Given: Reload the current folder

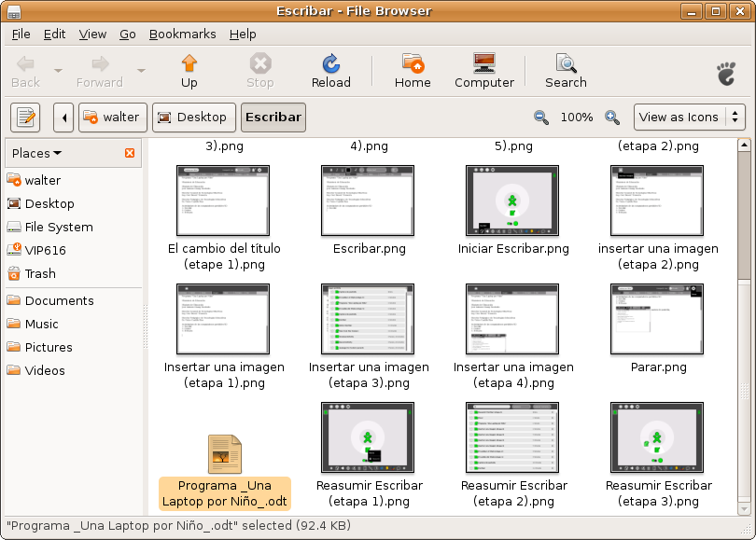Looking at the screenshot, I should 330,64.
